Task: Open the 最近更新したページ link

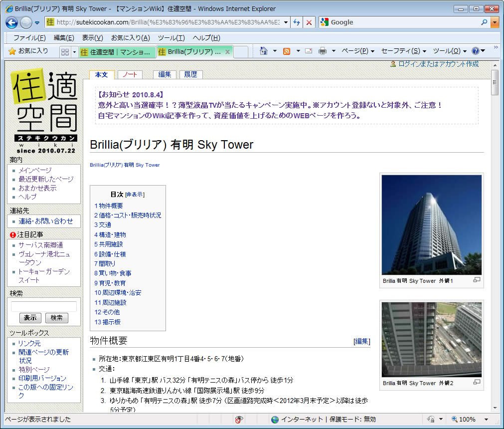Action: [46, 179]
